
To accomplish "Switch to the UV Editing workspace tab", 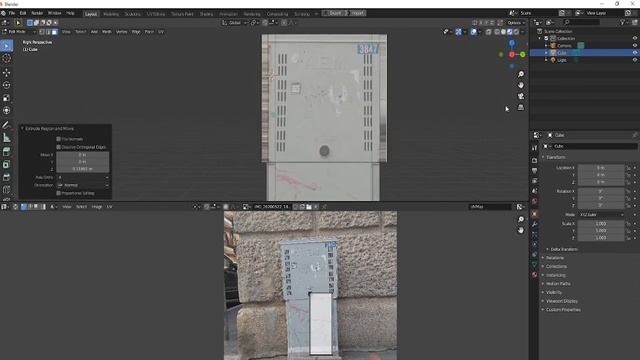I will coord(156,14).
